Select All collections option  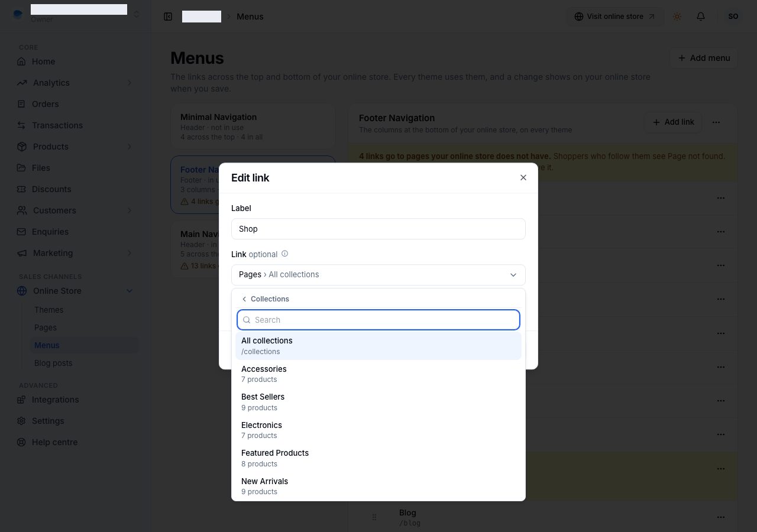pos(378,346)
